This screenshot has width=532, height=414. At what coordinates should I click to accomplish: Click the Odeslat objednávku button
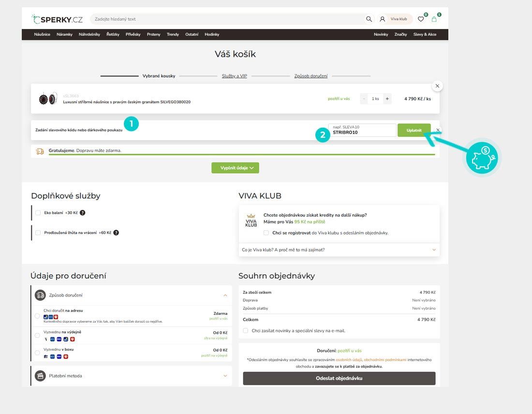pos(339,378)
